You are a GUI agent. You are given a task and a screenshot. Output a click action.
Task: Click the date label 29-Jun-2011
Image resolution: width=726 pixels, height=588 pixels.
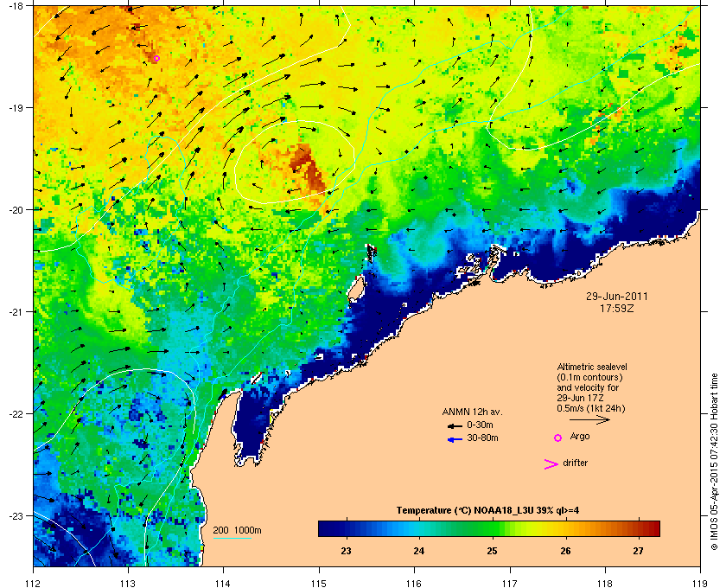(617, 297)
